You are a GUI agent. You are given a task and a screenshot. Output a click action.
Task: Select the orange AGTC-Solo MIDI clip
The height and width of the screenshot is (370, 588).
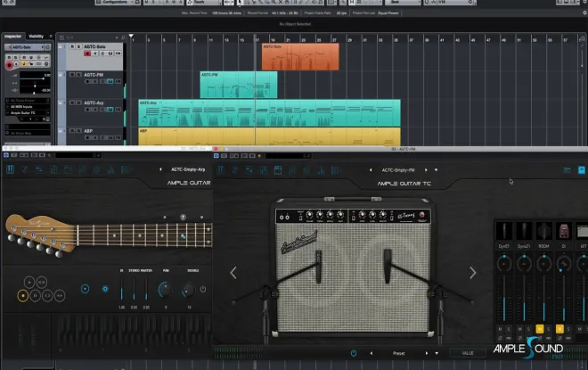click(300, 57)
